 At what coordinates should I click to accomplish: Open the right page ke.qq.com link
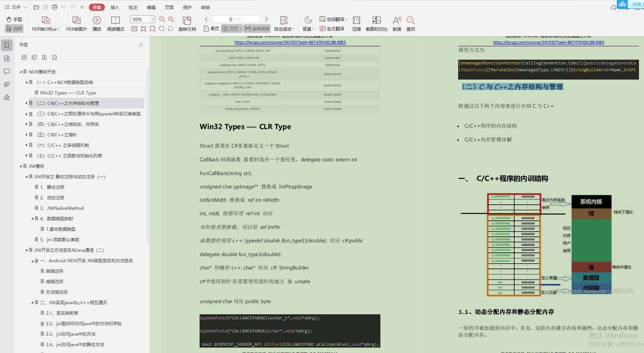549,42
